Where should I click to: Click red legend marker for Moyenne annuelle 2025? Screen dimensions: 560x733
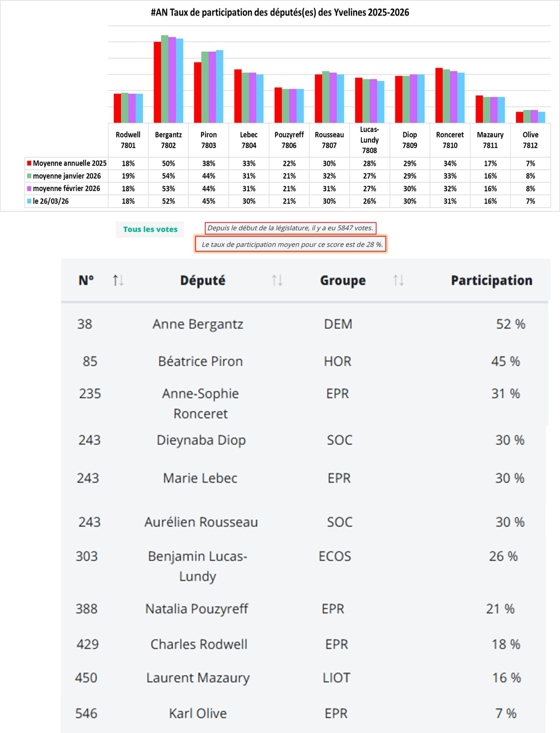[29, 163]
